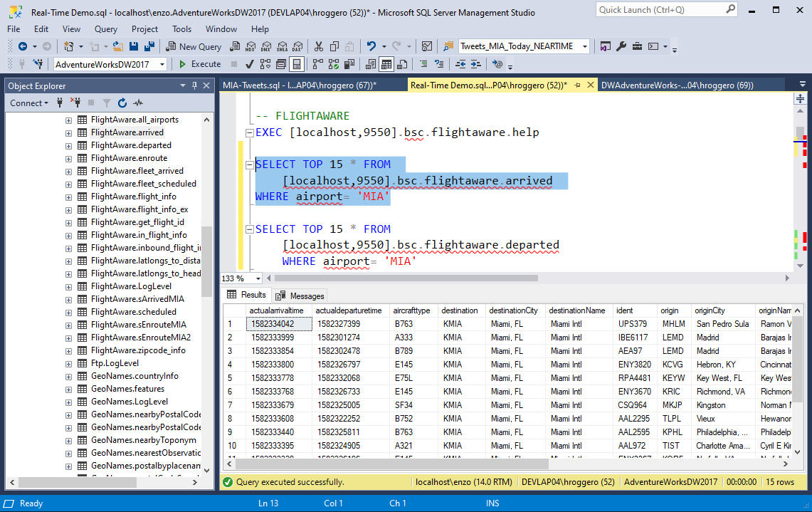
Task: Click the DMX query icon
Action: point(266,46)
